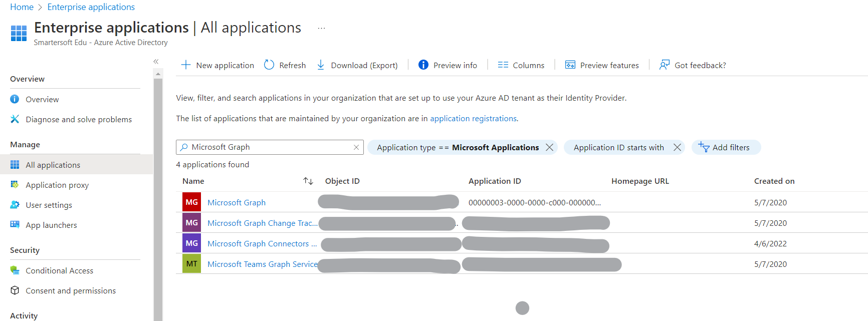Click the sidebar scrollbar up arrow
The height and width of the screenshot is (321, 868).
click(158, 74)
